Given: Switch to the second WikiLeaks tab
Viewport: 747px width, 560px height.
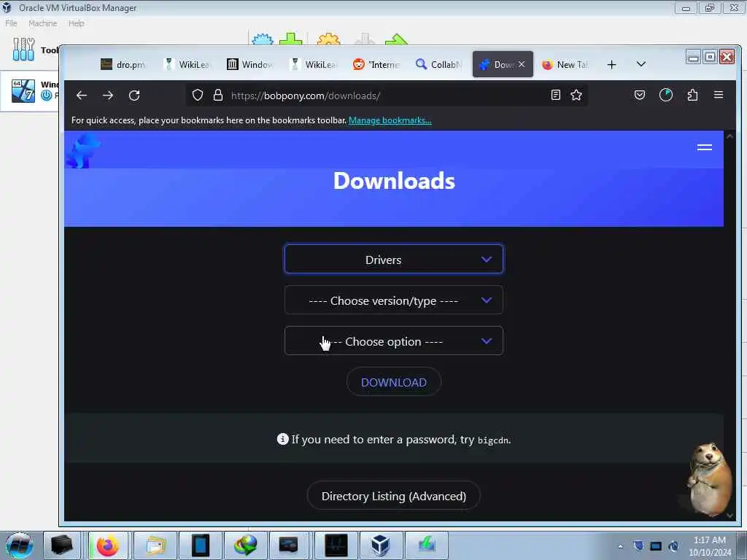Looking at the screenshot, I should pyautogui.click(x=313, y=64).
